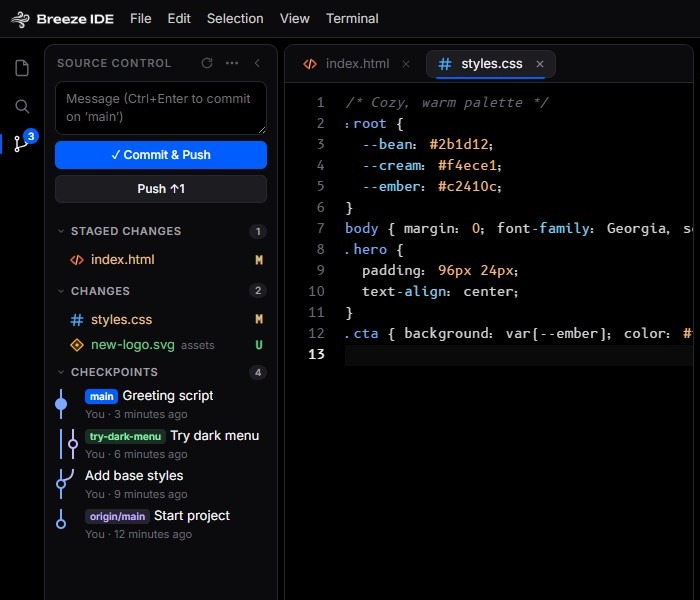Click the M status badge for styles.css
Screen dimensions: 700x600
[x=259, y=319]
